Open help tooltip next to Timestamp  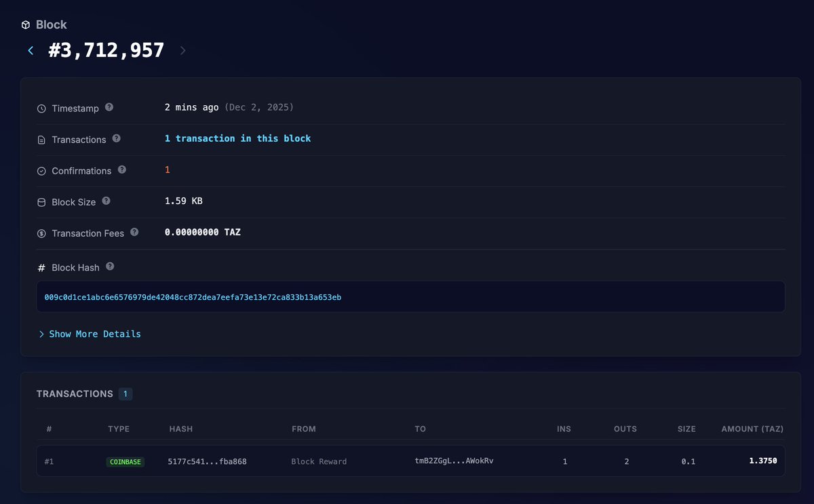point(109,107)
